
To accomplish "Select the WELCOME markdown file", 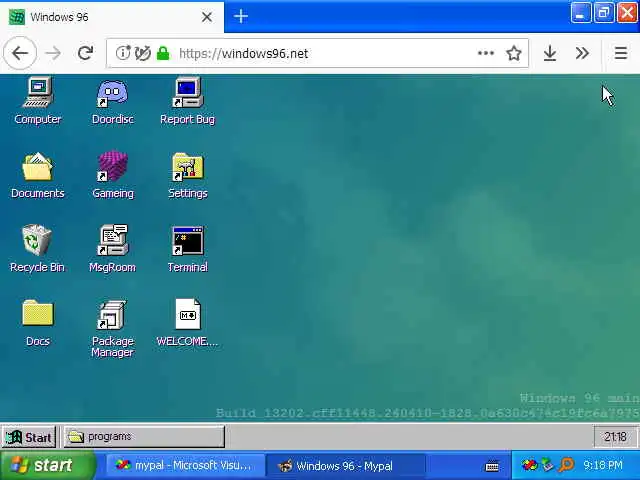I will (187, 322).
